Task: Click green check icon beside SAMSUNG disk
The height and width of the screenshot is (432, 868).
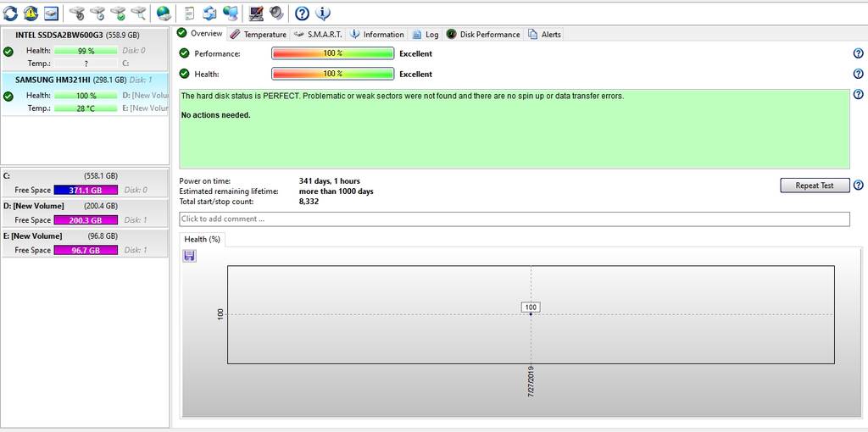Action: pos(8,97)
